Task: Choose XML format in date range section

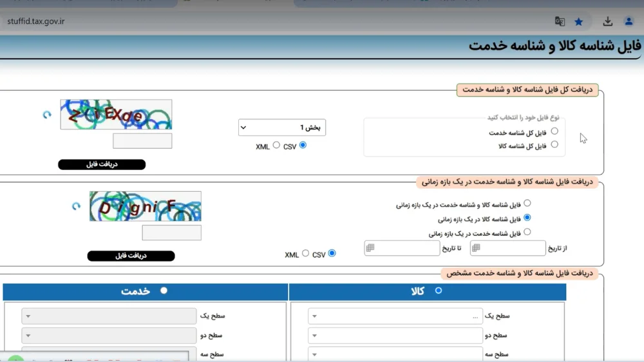Action: [x=305, y=253]
